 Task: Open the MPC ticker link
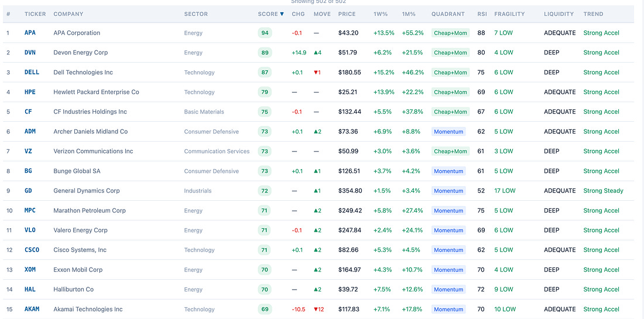click(x=30, y=210)
